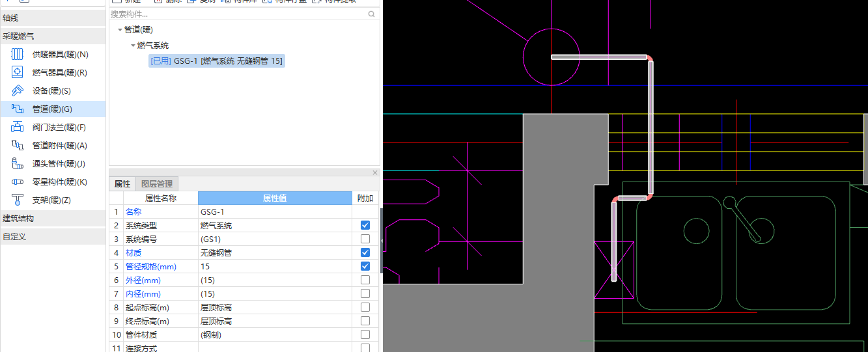The height and width of the screenshot is (352, 868).
Task: Click the splitter handle beside the properties table
Action: (382, 240)
